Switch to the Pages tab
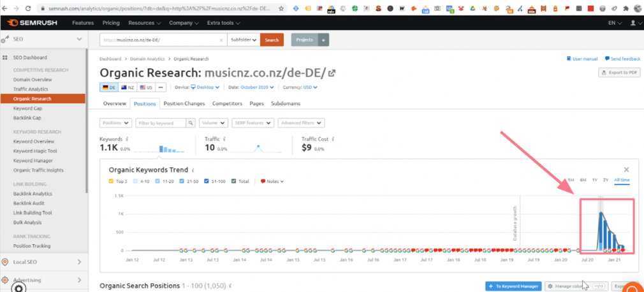Screen dimensions: 644x292 257,103
